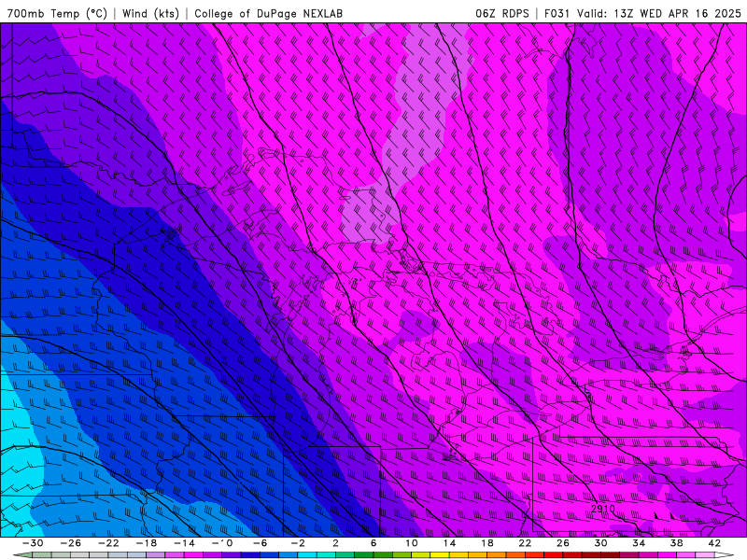This screenshot has width=747, height=560.
Task: Click the '6' legend tick label
Action: tap(373, 543)
